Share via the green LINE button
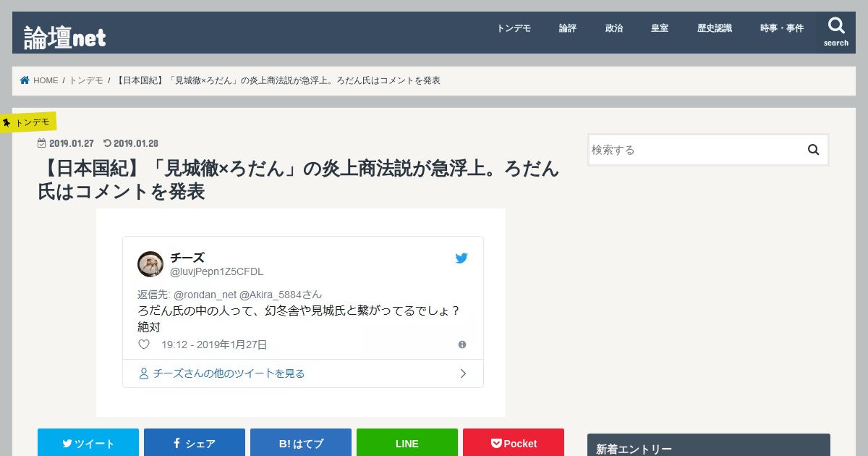 coord(407,444)
